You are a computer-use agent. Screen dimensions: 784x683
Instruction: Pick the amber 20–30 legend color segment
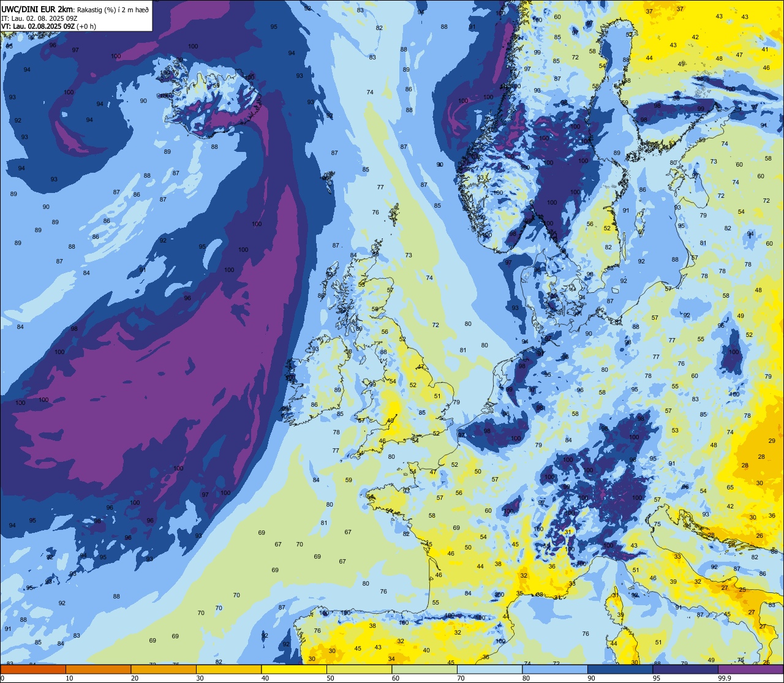pyautogui.click(x=164, y=669)
